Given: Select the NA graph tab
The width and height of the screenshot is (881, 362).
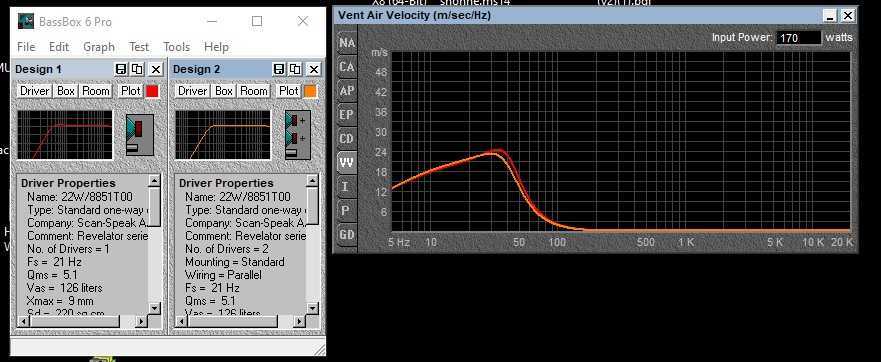Looking at the screenshot, I should pyautogui.click(x=347, y=43).
